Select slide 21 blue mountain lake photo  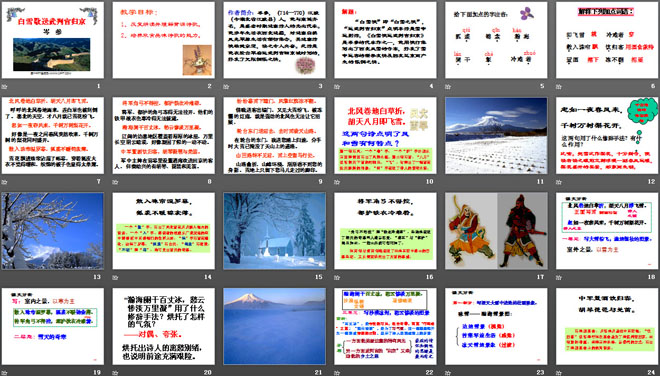pyautogui.click(x=274, y=326)
